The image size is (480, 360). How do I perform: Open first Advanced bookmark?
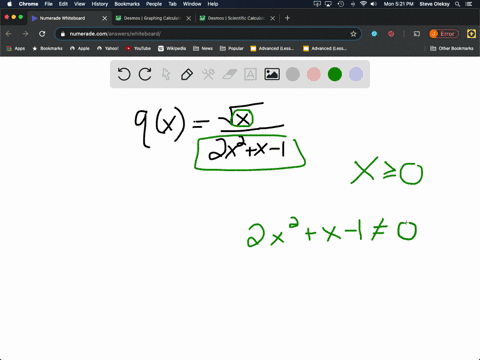[272, 48]
